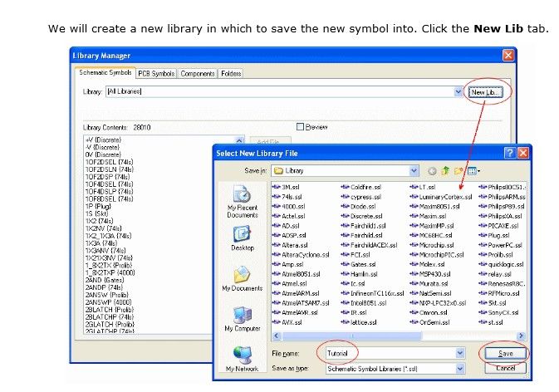Go back to the last folder visited
Image resolution: width=559 pixels, height=392 pixels.
pyautogui.click(x=433, y=171)
